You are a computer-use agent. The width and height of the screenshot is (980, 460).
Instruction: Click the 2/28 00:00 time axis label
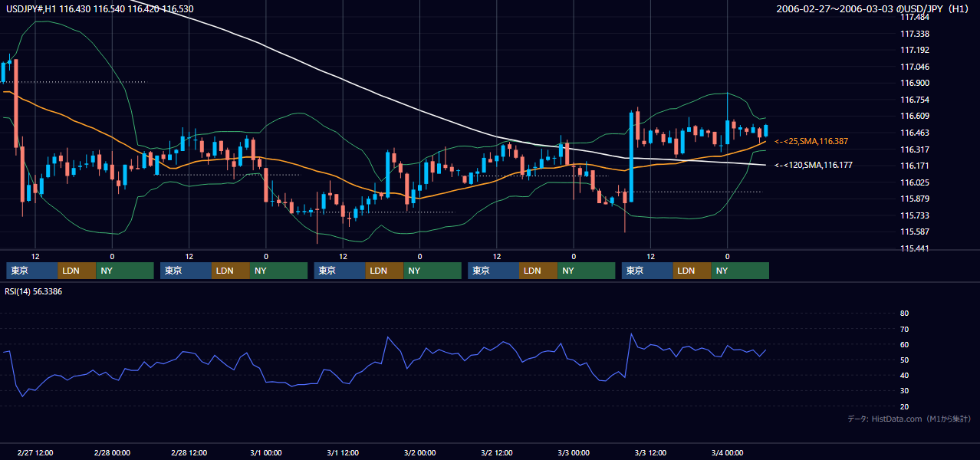coord(112,452)
